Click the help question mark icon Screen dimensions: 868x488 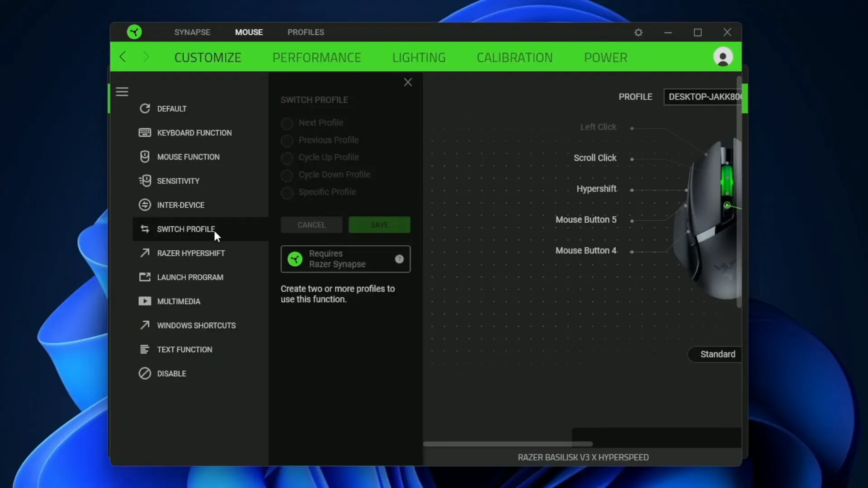(x=399, y=259)
